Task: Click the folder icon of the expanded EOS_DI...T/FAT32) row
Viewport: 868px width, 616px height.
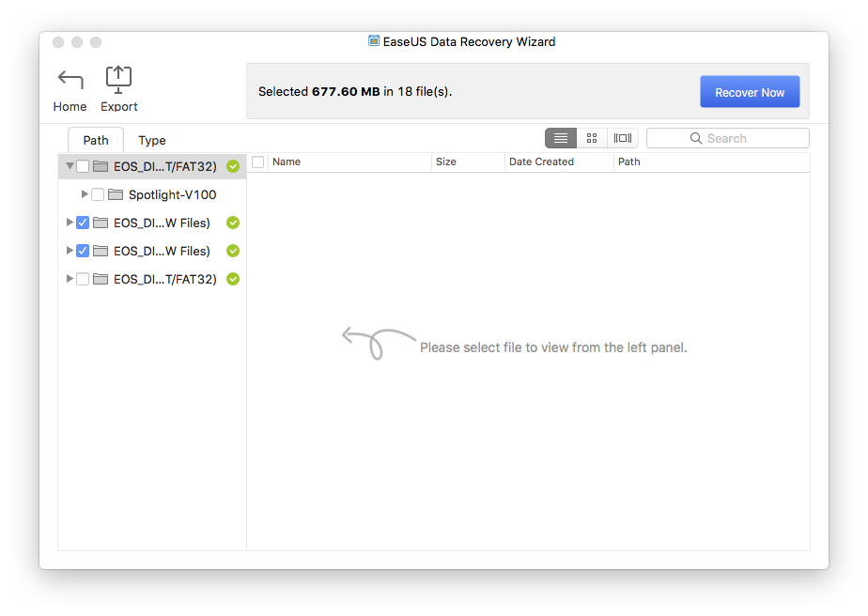Action: pos(101,166)
